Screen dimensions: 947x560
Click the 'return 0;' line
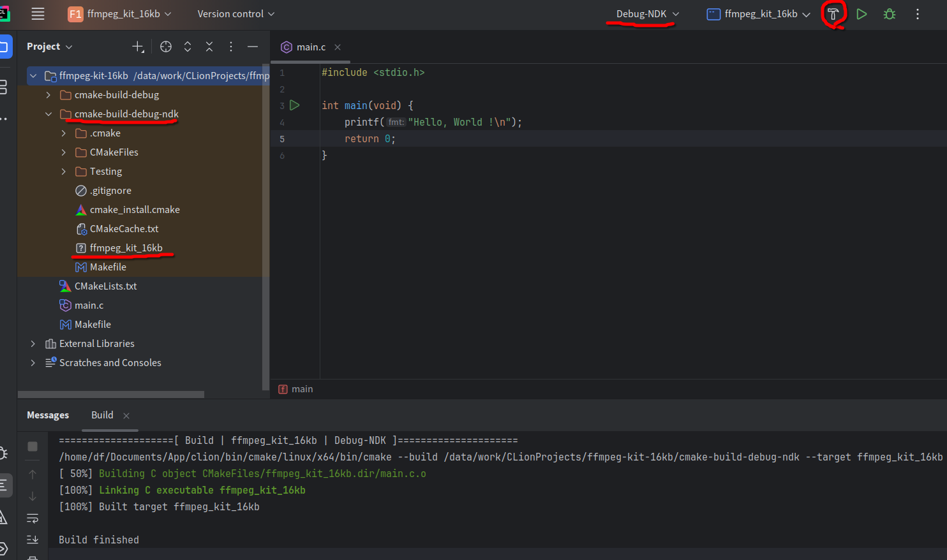click(x=370, y=139)
